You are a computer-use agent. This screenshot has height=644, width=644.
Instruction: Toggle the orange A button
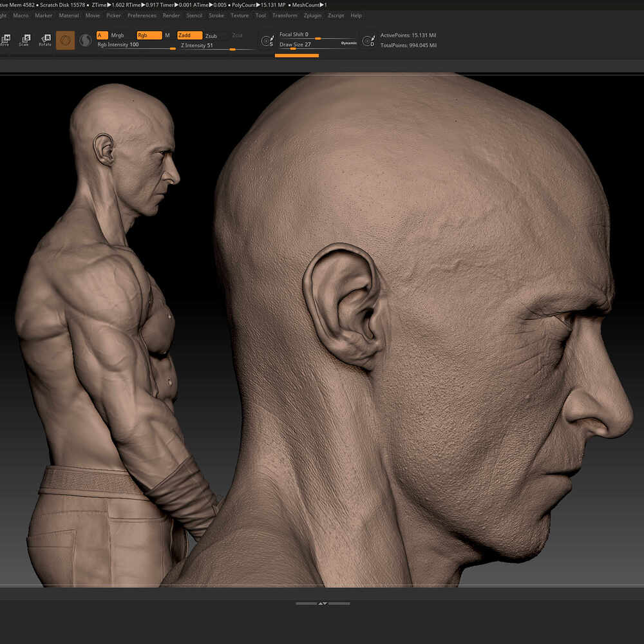click(x=102, y=35)
